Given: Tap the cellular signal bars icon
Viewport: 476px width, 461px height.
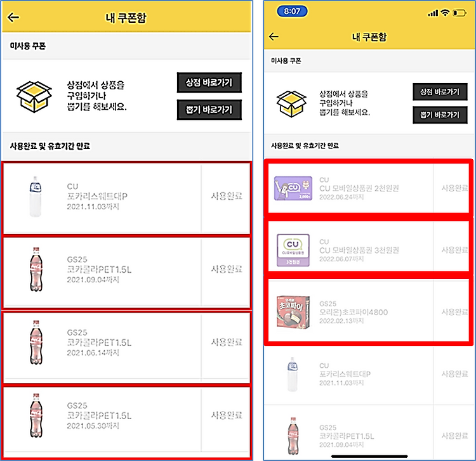Looking at the screenshot, I should (x=433, y=13).
